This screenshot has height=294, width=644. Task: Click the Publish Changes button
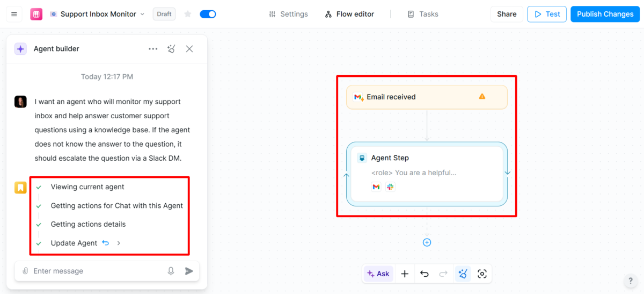(605, 14)
